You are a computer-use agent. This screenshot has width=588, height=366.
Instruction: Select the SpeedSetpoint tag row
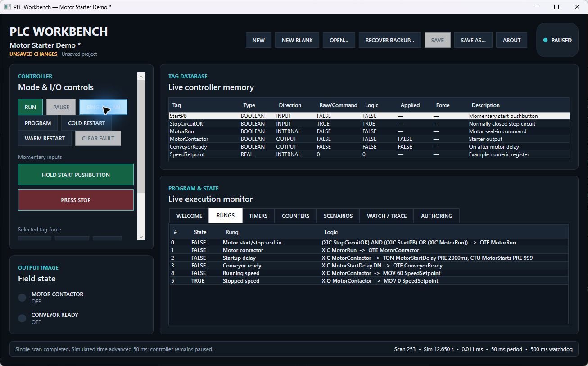(369, 154)
